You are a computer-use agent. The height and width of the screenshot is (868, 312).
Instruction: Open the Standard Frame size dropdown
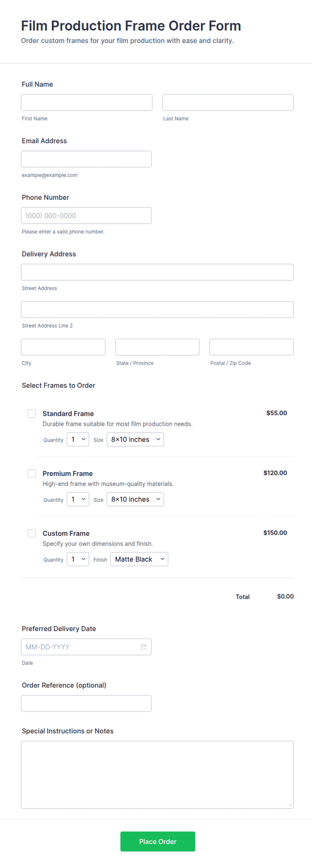pos(136,439)
